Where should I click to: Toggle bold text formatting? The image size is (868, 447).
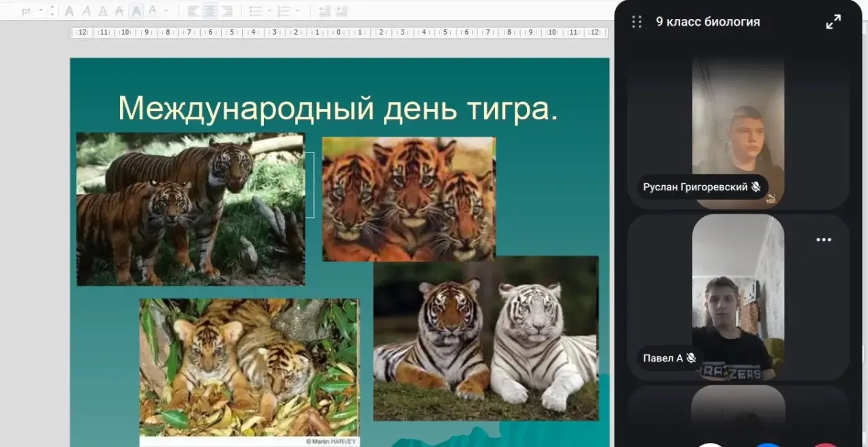pos(69,11)
